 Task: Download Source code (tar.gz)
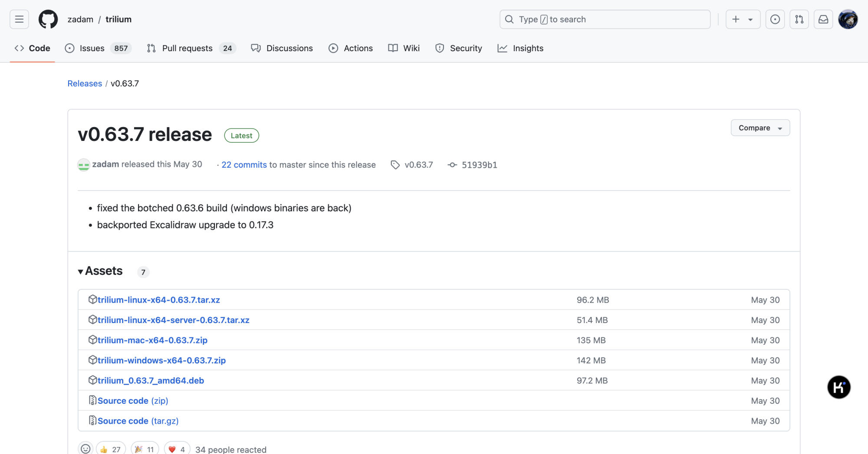138,421
